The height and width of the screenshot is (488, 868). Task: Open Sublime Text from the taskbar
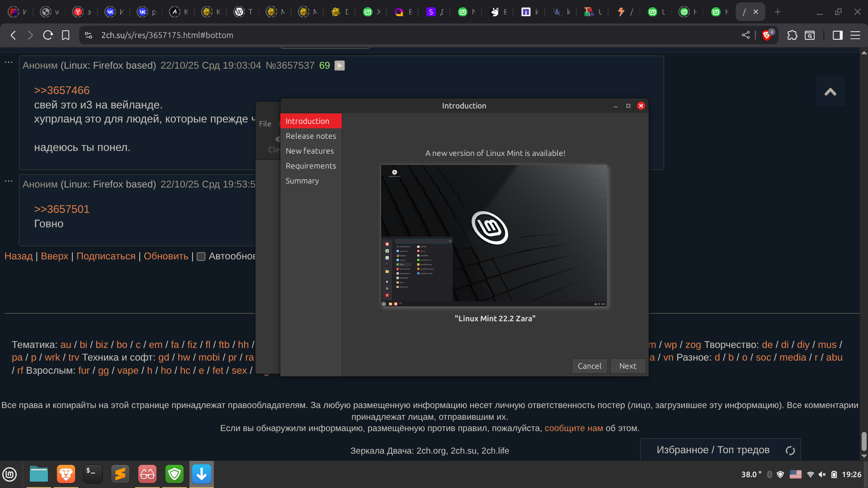120,474
